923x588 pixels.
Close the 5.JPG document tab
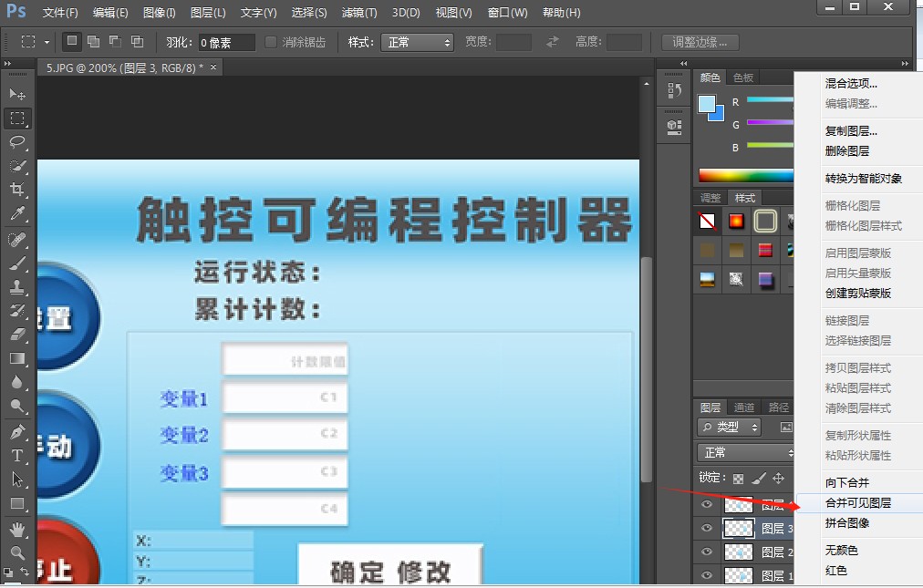(x=213, y=67)
